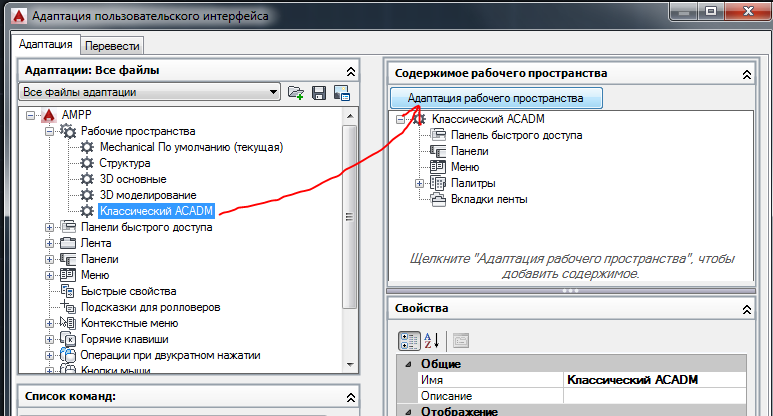Switch to the Адаптация tab
This screenshot has height=416, width=773.
point(45,44)
